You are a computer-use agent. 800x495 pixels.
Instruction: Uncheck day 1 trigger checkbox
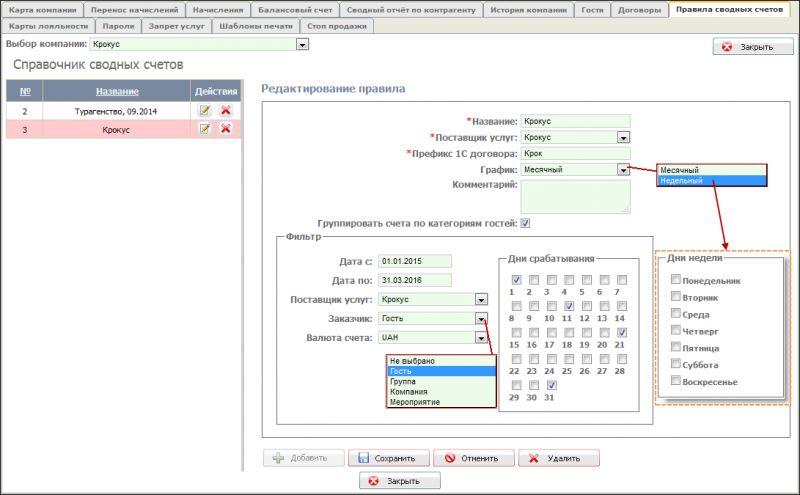(x=516, y=280)
